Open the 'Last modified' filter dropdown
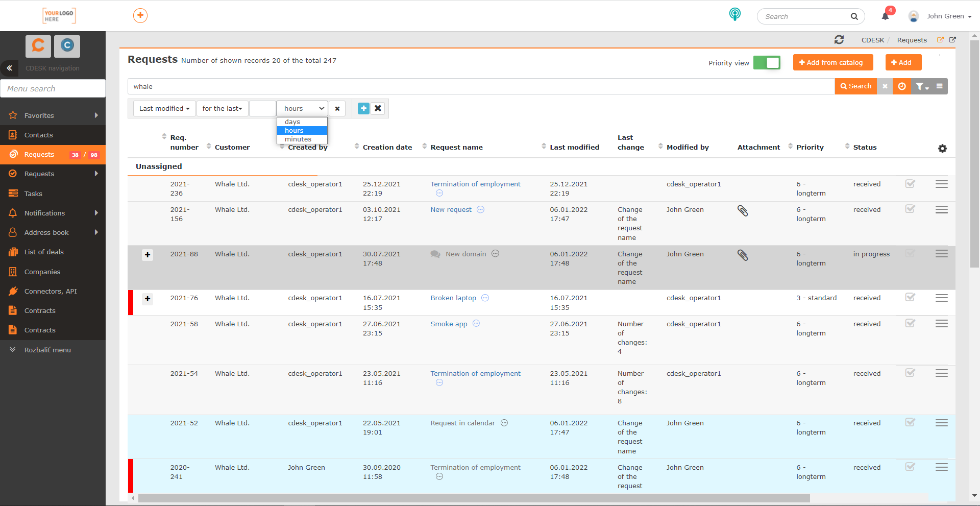The height and width of the screenshot is (506, 980). [164, 108]
